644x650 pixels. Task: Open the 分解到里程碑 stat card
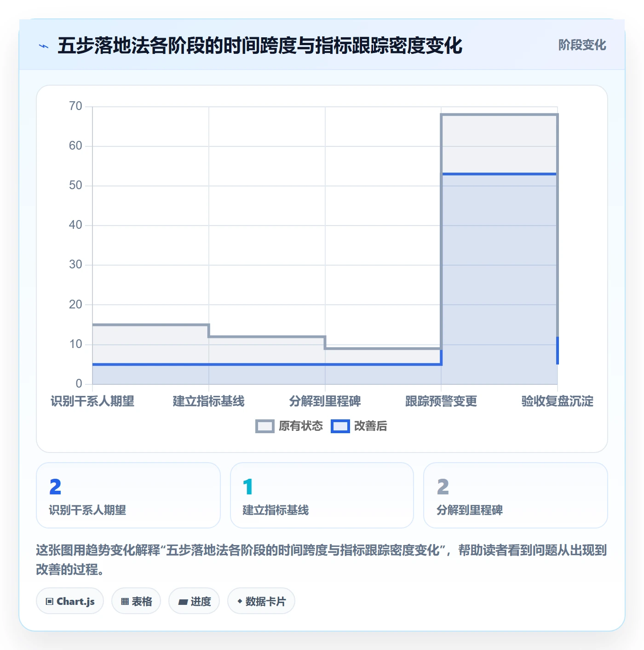[x=516, y=495]
